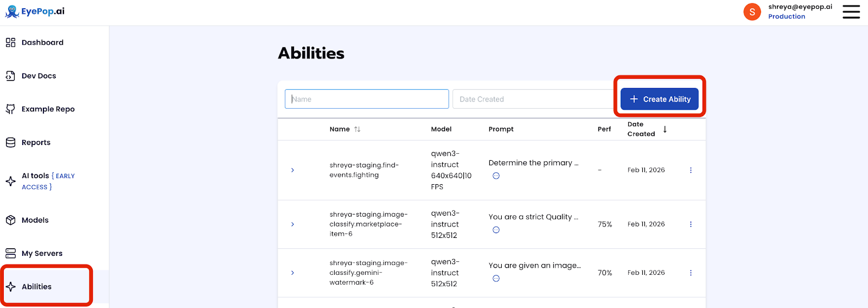This screenshot has width=868, height=308.
Task: Go to Models in the sidebar
Action: click(35, 220)
